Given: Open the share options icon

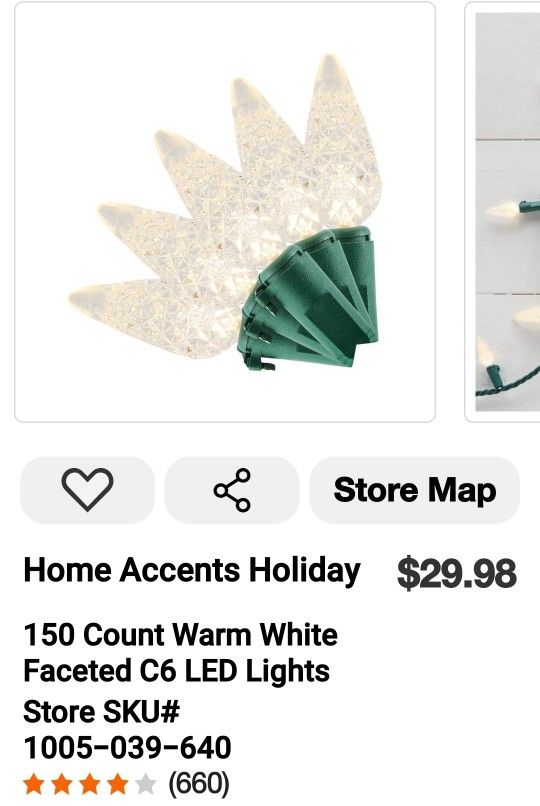Looking at the screenshot, I should point(232,490).
